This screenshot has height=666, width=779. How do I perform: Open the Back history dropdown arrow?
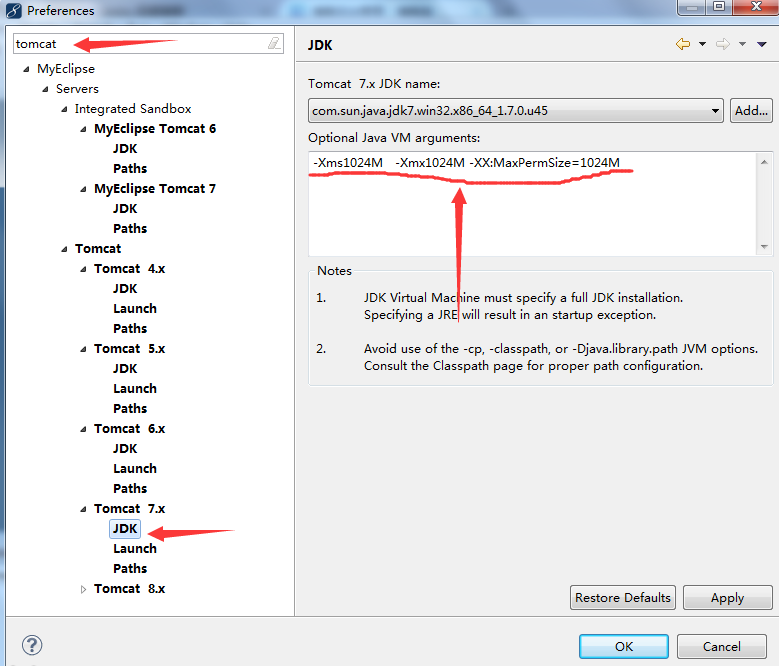(702, 44)
